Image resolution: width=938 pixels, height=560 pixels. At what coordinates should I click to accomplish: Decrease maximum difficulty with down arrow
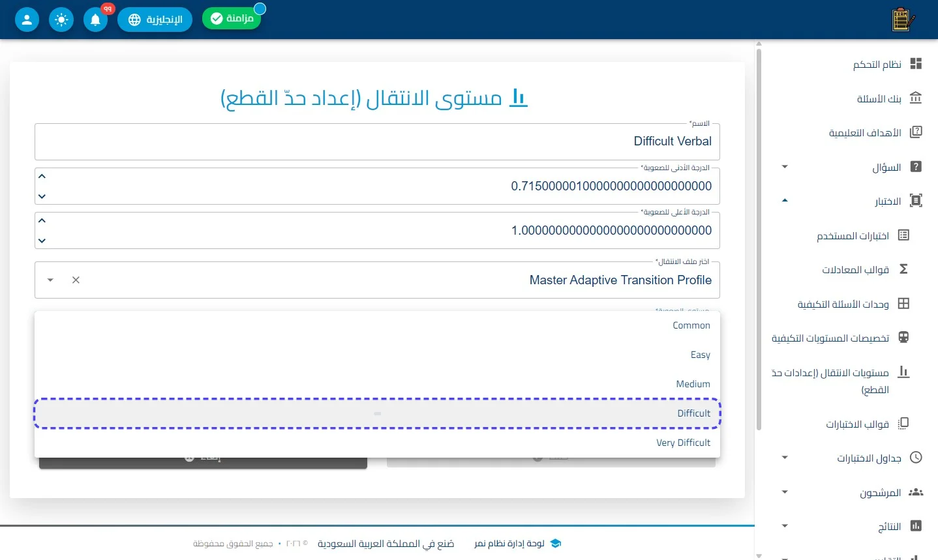click(42, 241)
